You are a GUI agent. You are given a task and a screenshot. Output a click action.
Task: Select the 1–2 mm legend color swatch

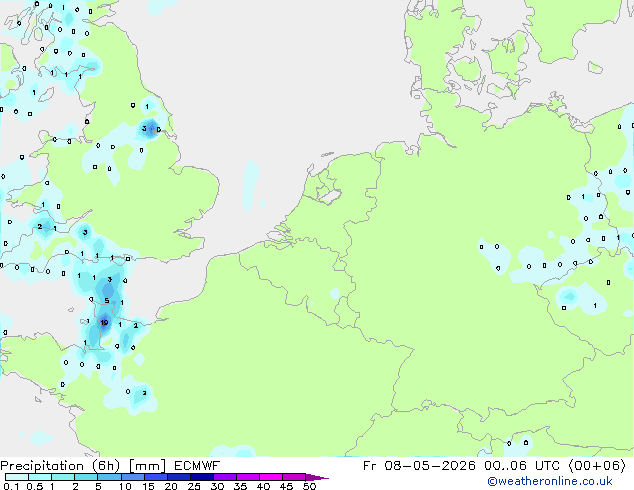[x=63, y=477]
